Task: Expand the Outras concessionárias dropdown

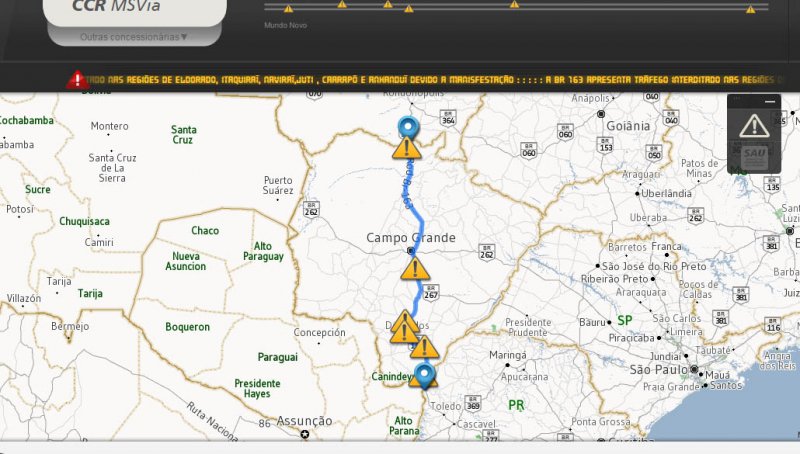Action: point(134,37)
